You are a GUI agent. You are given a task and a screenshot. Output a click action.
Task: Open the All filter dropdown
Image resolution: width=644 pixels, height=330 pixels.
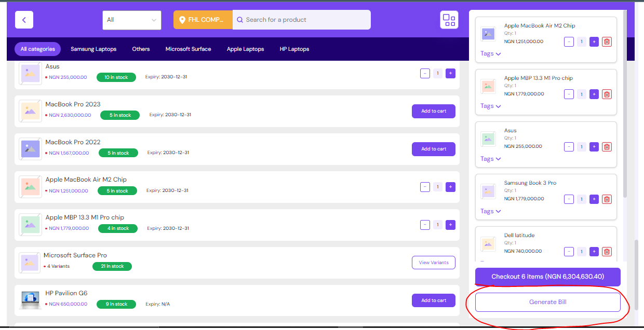(x=132, y=20)
